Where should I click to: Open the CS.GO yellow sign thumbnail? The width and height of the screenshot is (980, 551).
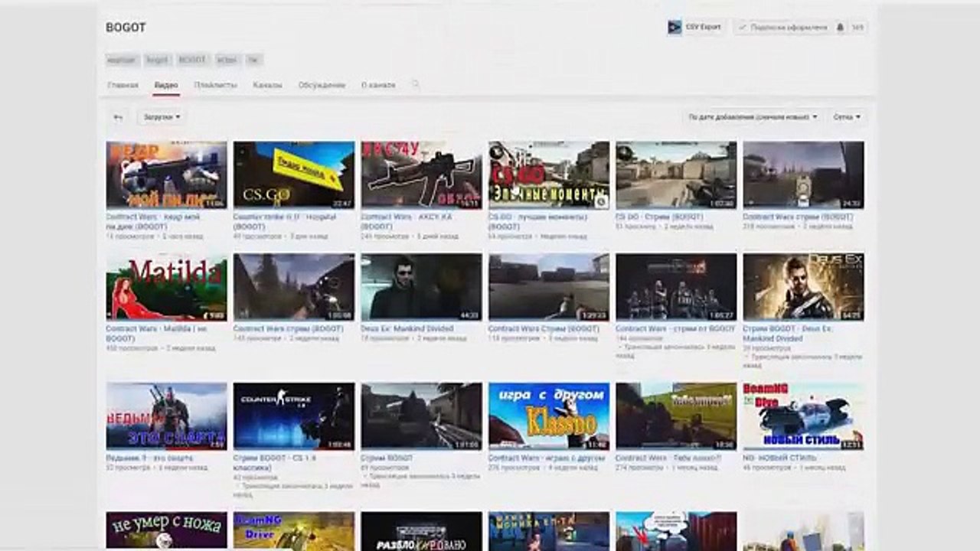(294, 175)
